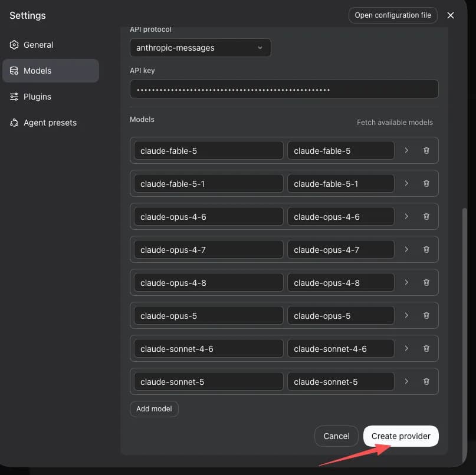Image resolution: width=476 pixels, height=475 pixels.
Task: Expand the claude-sonnet-5 row chevron
Action: [406, 381]
